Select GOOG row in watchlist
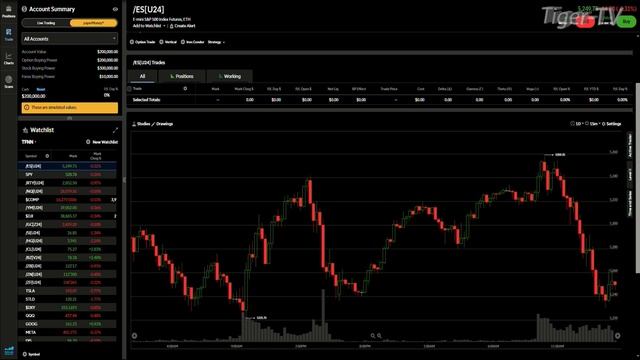Image resolution: width=640 pixels, height=360 pixels. click(67, 324)
